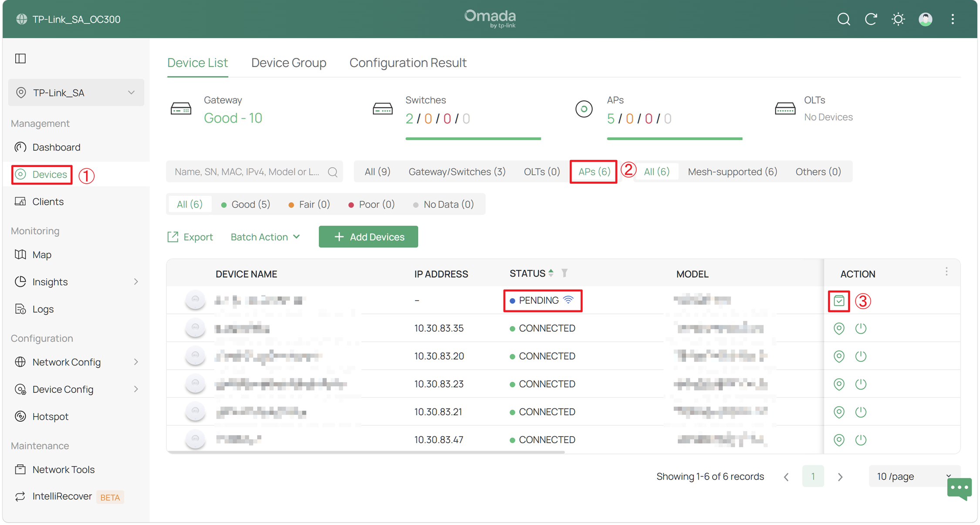
Task: Open the table column options three-dot menu
Action: pyautogui.click(x=946, y=272)
